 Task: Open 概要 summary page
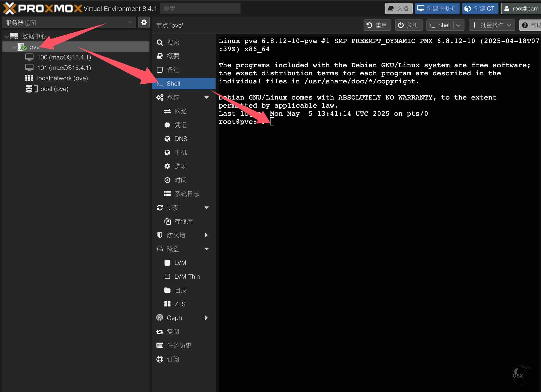pyautogui.click(x=184, y=56)
